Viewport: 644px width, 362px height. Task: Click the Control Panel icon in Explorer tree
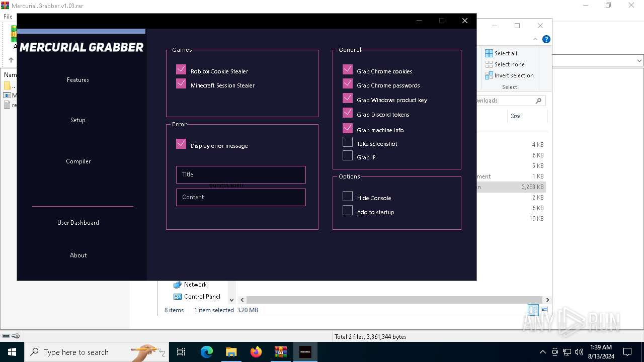177,297
